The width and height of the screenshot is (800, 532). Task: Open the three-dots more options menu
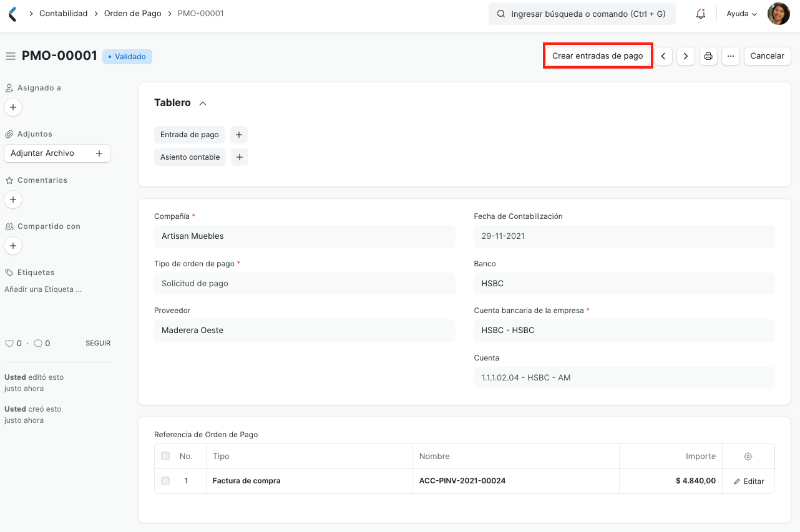[731, 56]
